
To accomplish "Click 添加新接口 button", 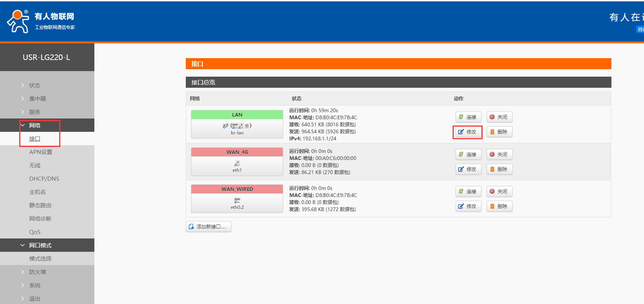I will pyautogui.click(x=208, y=227).
